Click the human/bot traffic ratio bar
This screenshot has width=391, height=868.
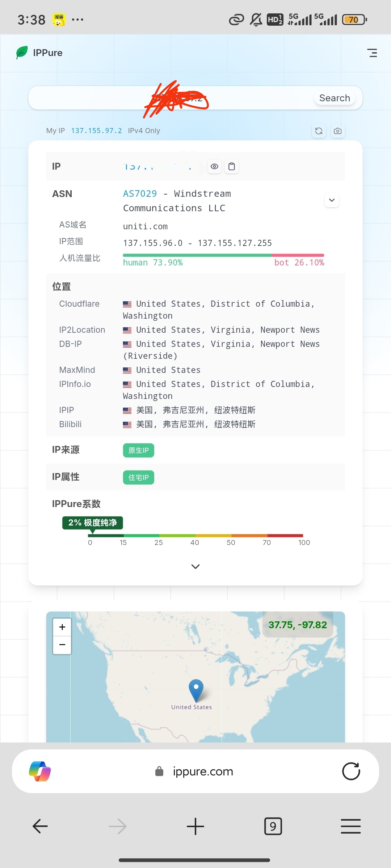(223, 255)
